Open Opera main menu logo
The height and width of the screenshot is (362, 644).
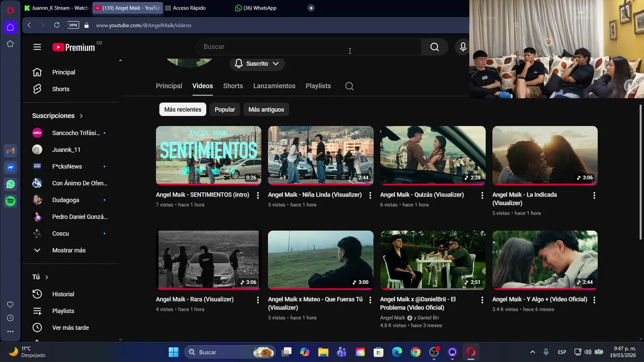[10, 10]
